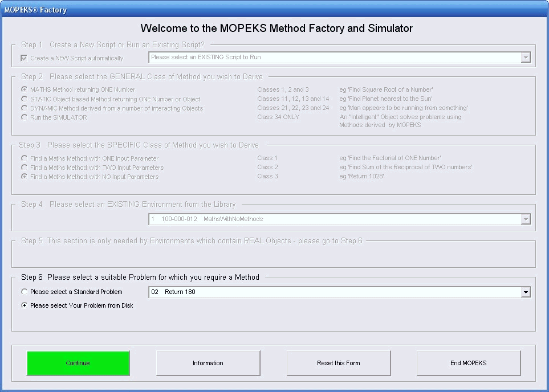Click the Step 2 GENERAL Class heading
This screenshot has height=392, width=549.
pos(142,77)
